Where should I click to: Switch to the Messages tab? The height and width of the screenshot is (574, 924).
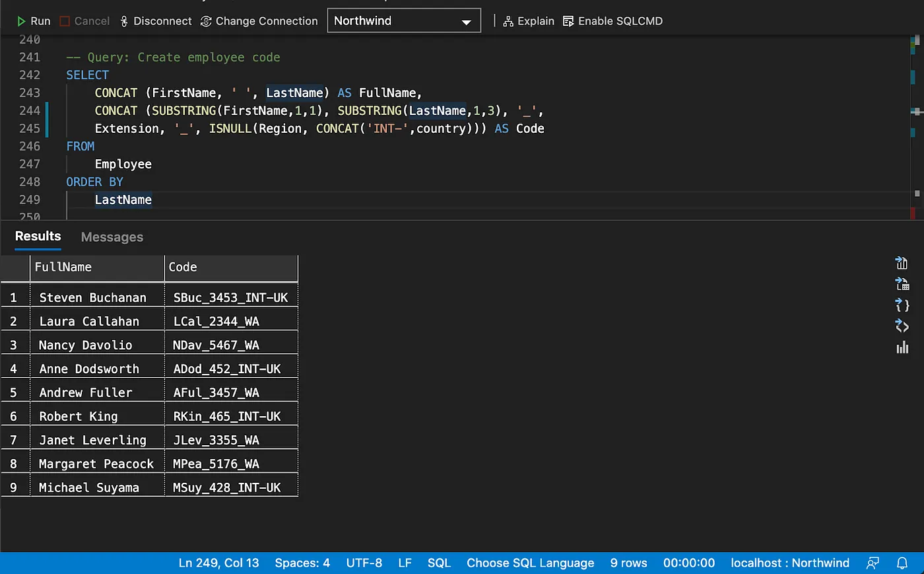(x=112, y=237)
